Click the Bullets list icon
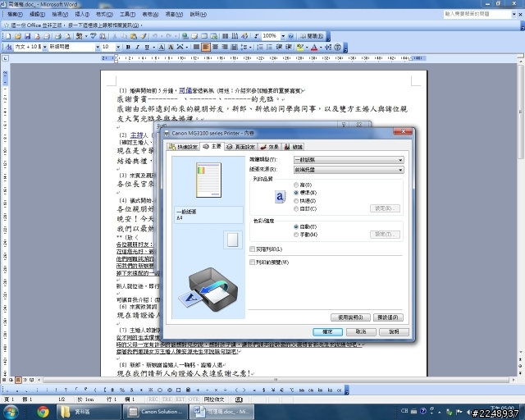 pyautogui.click(x=269, y=48)
